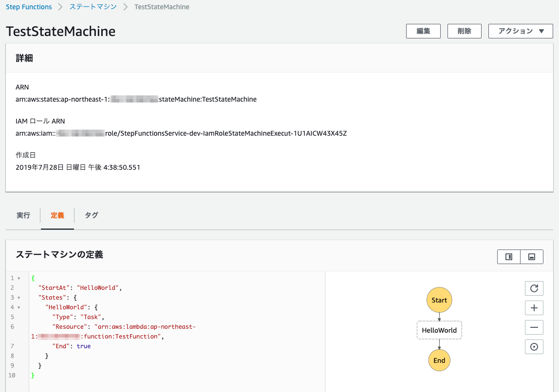
Task: Click the HelloWorld state node
Action: pyautogui.click(x=439, y=330)
